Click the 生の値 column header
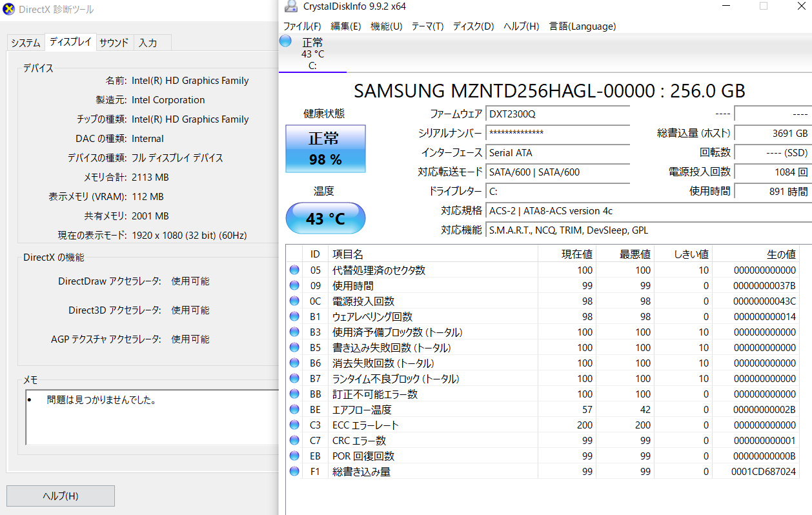 [756, 254]
